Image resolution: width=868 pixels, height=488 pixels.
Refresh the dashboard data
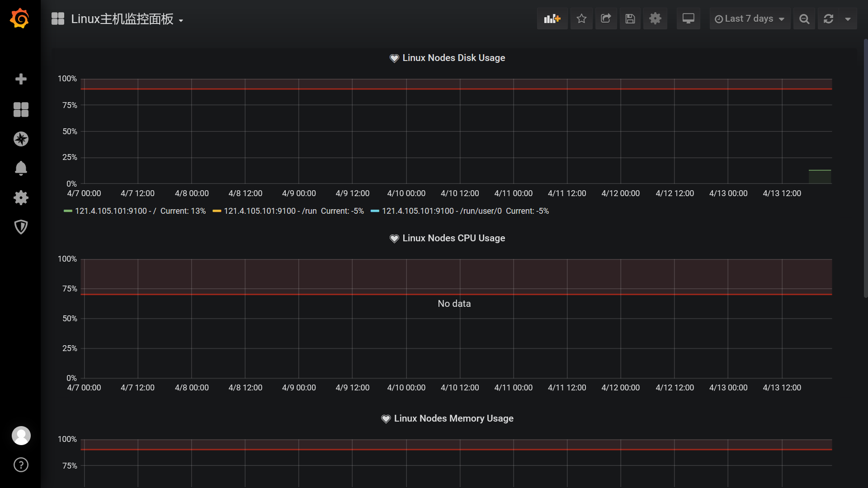pyautogui.click(x=828, y=19)
